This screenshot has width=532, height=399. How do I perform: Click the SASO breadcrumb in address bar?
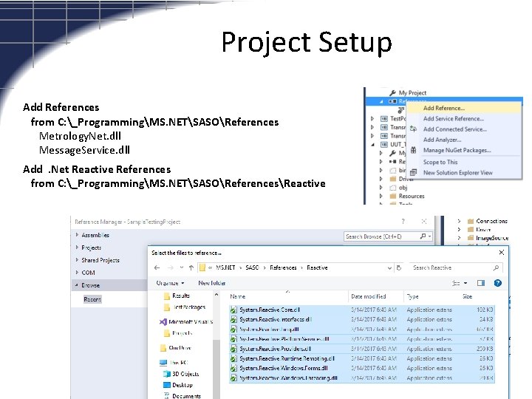pos(252,267)
